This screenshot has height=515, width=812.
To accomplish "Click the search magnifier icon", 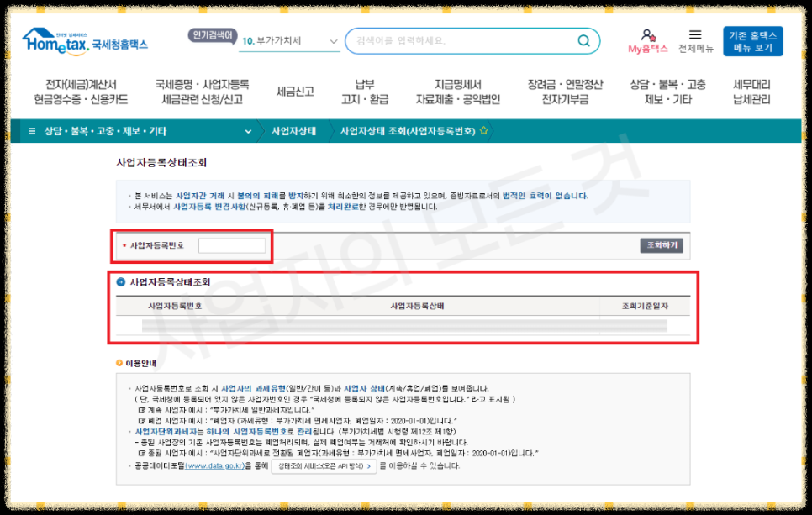I will (x=583, y=40).
